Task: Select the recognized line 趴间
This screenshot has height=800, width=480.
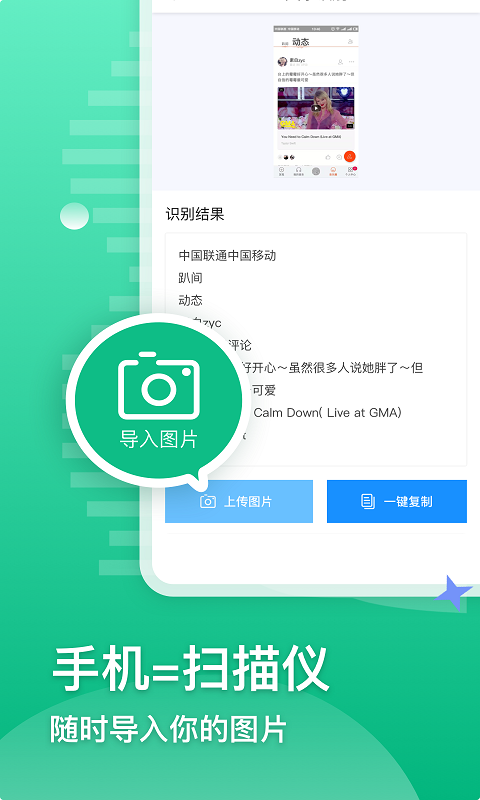Action: [190, 278]
